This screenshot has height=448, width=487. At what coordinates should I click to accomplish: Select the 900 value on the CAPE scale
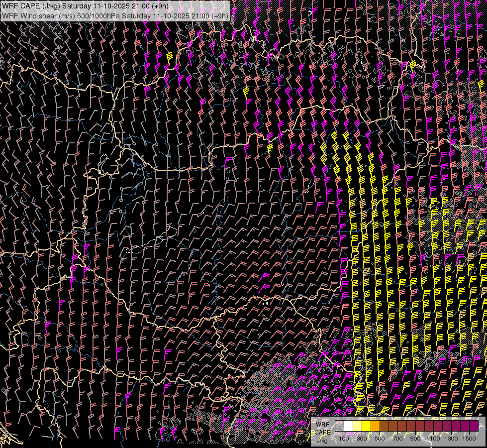click(415, 438)
